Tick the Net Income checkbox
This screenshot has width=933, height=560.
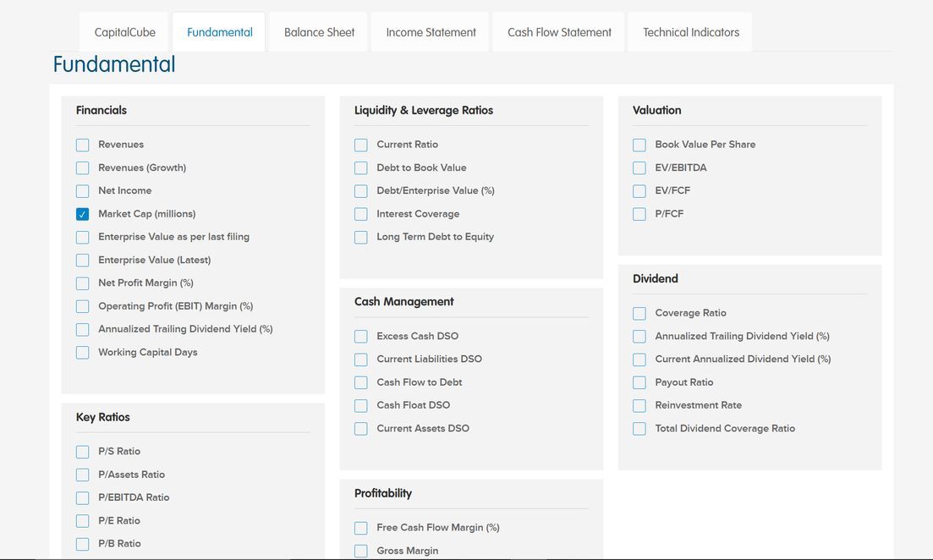tap(82, 191)
